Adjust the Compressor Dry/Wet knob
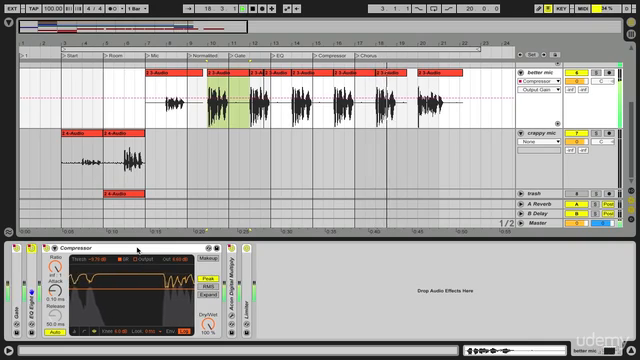This screenshot has height=360, width=640. click(208, 324)
